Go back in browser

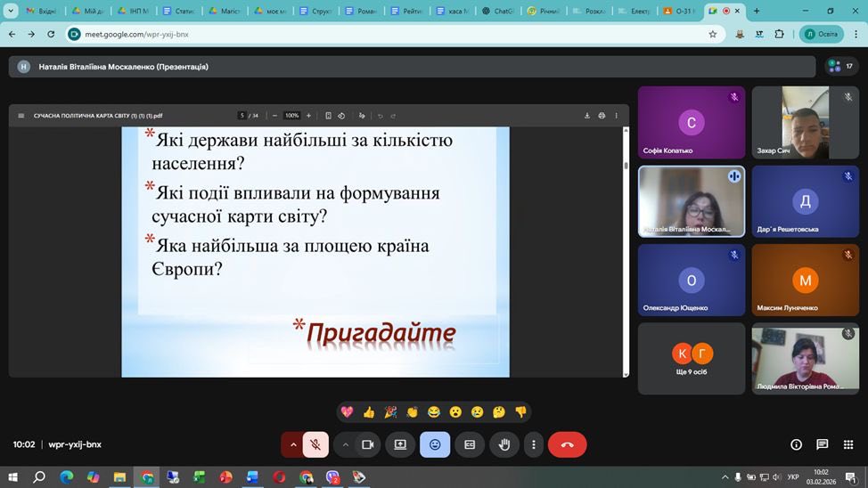pyautogui.click(x=12, y=35)
